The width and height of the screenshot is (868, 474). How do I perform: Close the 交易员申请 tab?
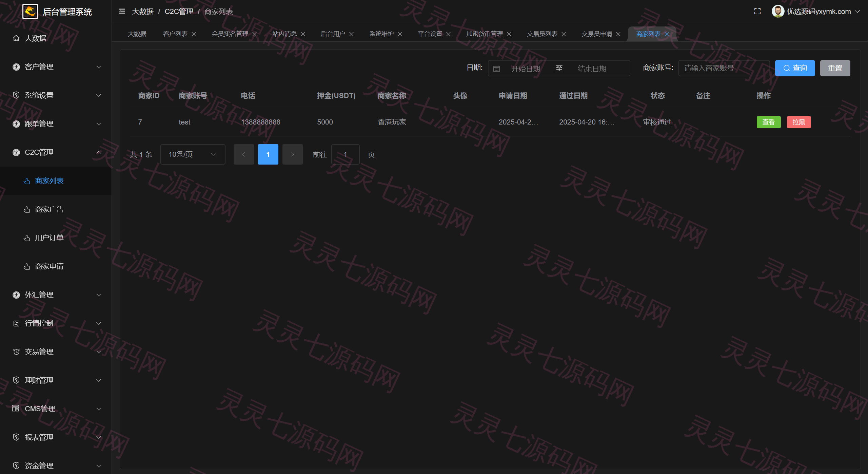coord(618,34)
